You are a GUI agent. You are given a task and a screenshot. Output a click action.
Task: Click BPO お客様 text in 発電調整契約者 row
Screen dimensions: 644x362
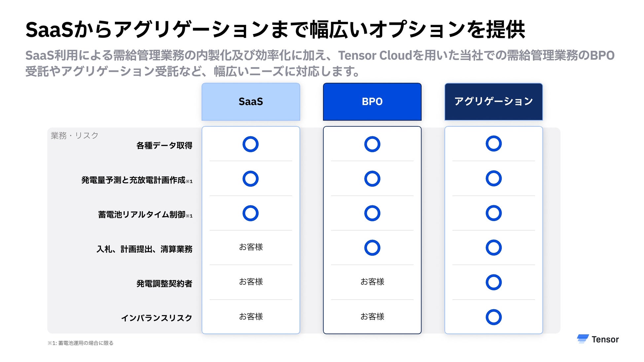click(372, 282)
